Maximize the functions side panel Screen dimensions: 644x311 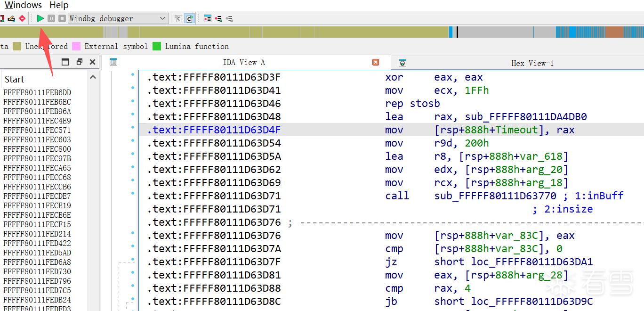(65, 62)
